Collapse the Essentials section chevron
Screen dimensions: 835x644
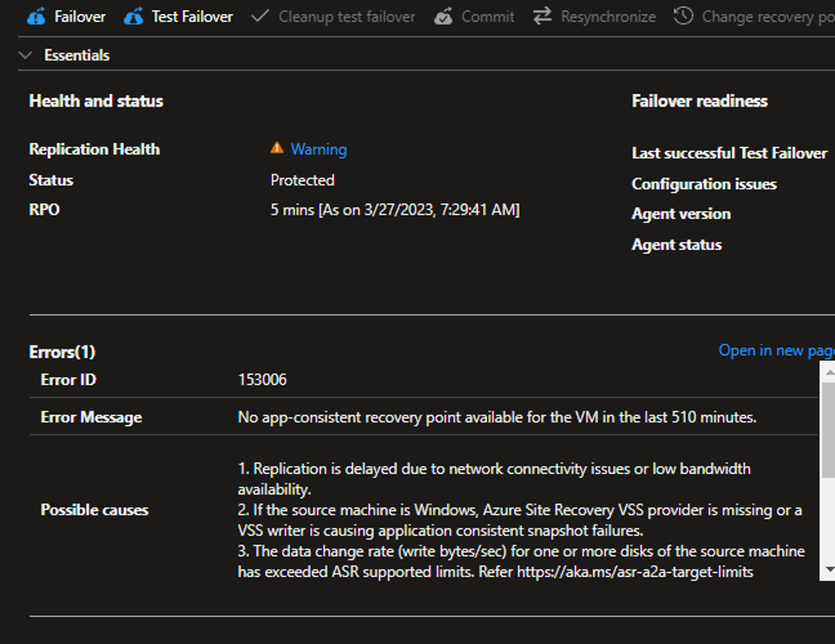(x=25, y=55)
